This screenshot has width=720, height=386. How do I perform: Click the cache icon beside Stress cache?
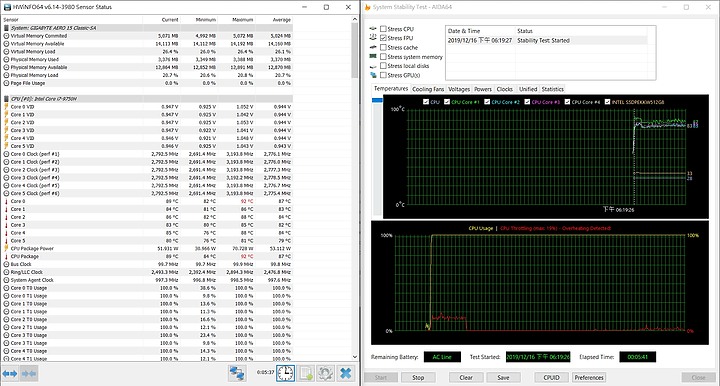[x=373, y=47]
